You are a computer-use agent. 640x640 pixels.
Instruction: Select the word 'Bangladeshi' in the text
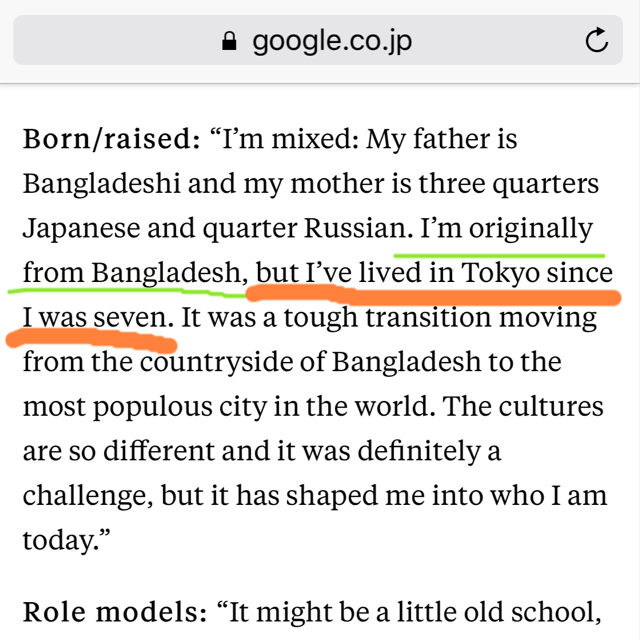coord(102,184)
